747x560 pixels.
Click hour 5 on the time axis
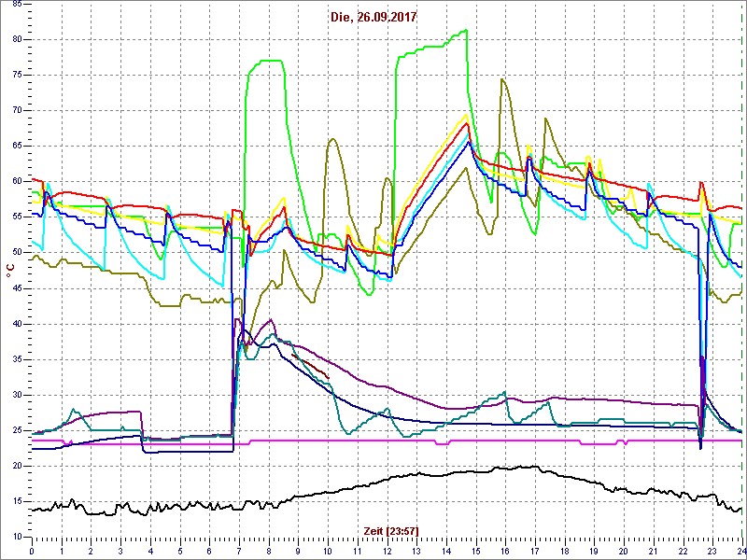tap(180, 552)
